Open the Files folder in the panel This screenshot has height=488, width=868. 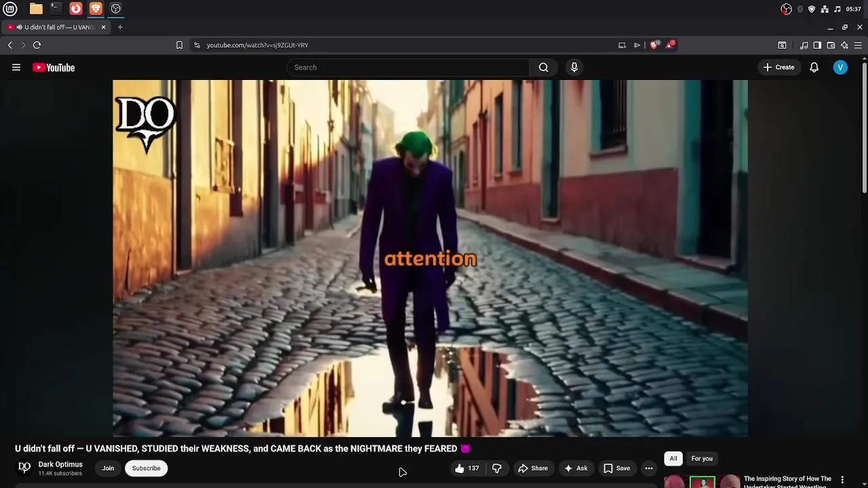coord(36,9)
